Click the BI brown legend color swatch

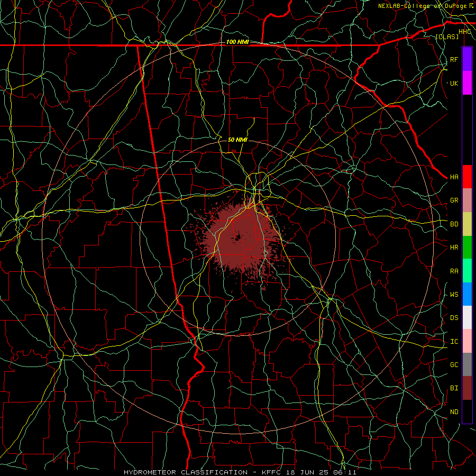pos(467,388)
